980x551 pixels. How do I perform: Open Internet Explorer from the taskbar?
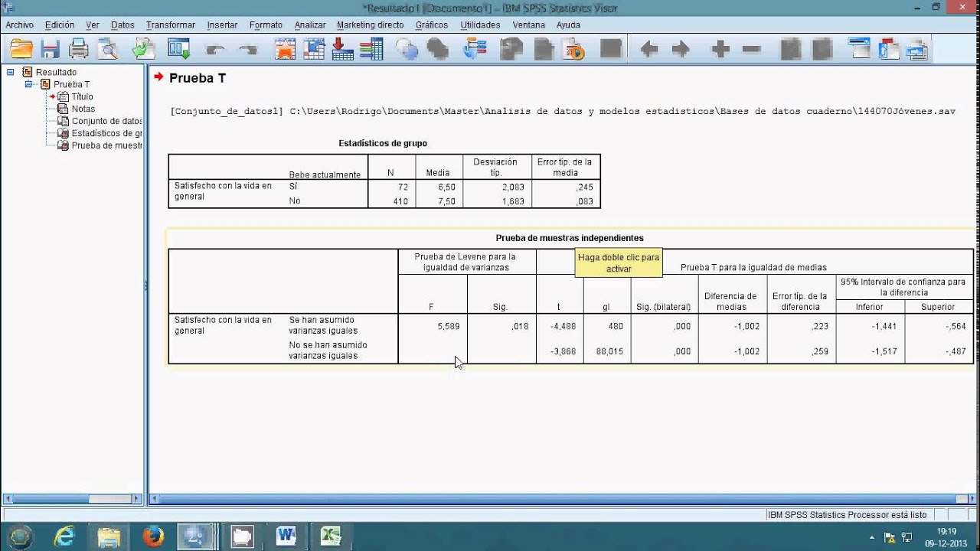[64, 536]
